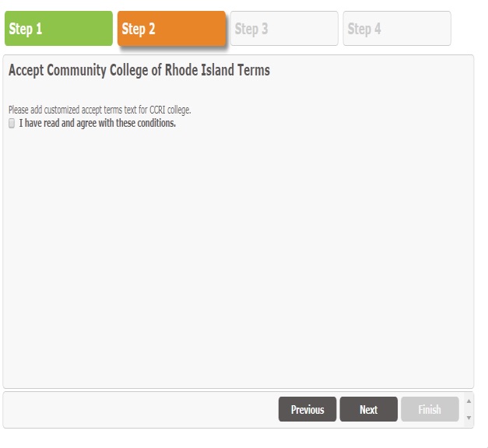Click the word "Terms" ending the heading
The image size is (488, 448).
pyautogui.click(x=253, y=70)
